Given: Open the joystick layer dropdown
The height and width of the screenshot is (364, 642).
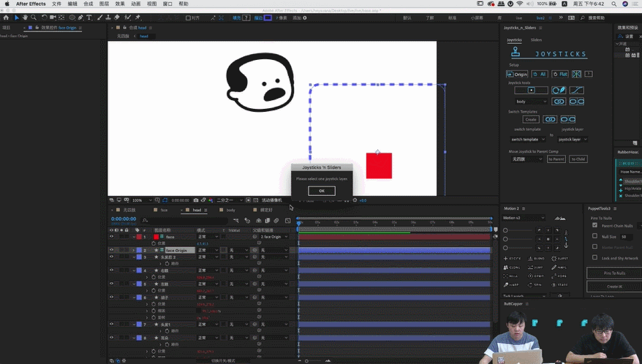Looking at the screenshot, I should 573,139.
